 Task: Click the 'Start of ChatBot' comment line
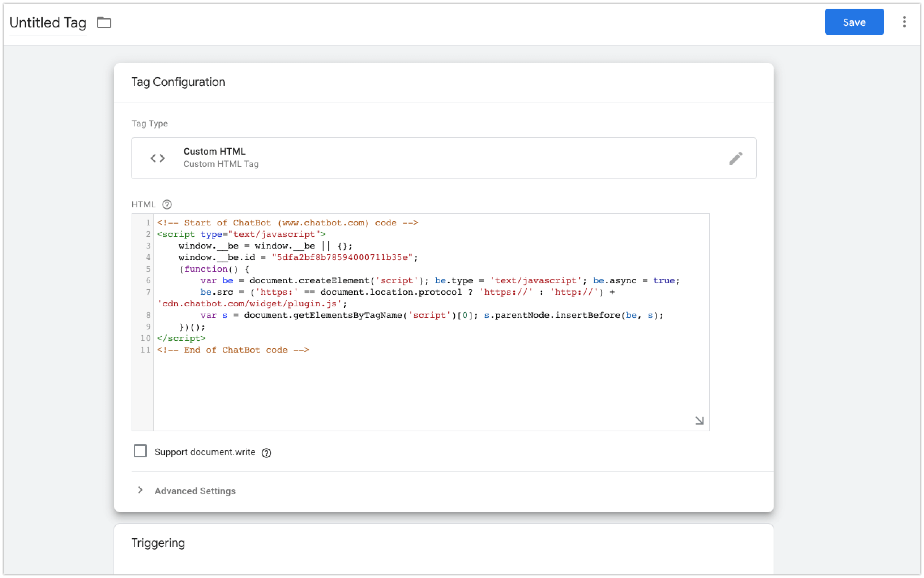click(288, 223)
